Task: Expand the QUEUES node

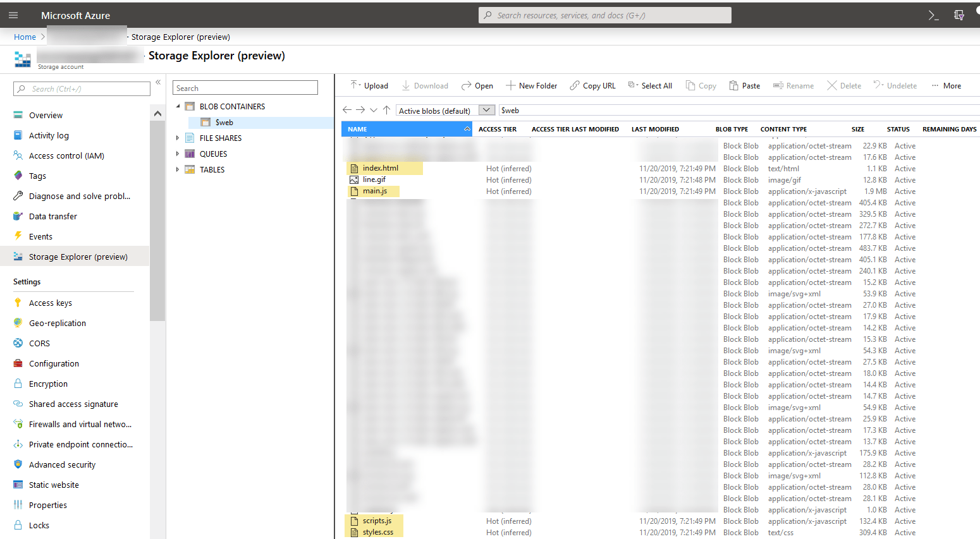Action: (178, 154)
